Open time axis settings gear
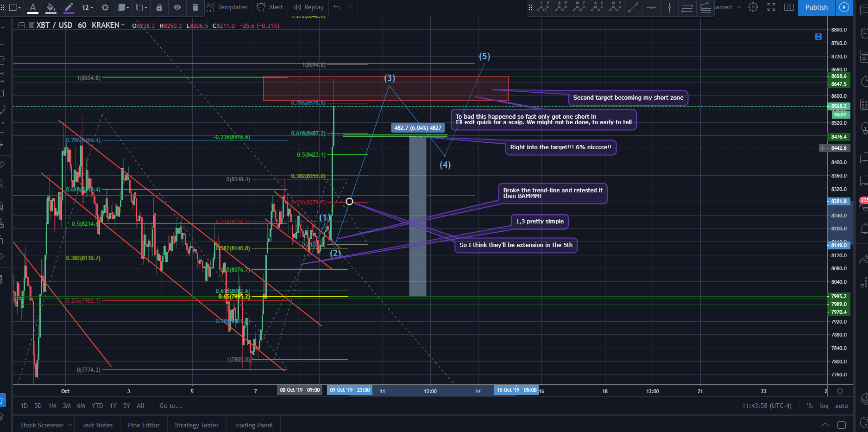Image resolution: width=868 pixels, height=432 pixels. (x=840, y=391)
